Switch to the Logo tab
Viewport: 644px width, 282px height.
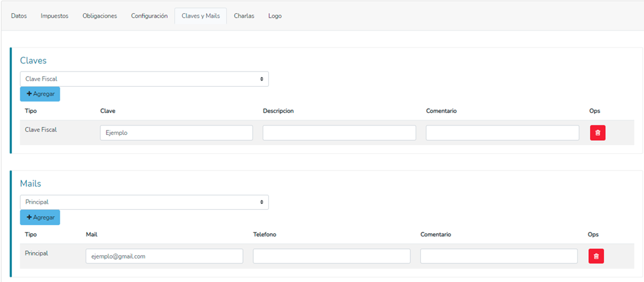click(x=275, y=16)
